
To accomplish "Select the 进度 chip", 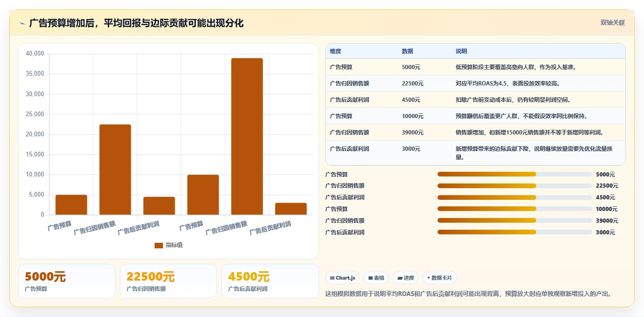I will (x=406, y=278).
